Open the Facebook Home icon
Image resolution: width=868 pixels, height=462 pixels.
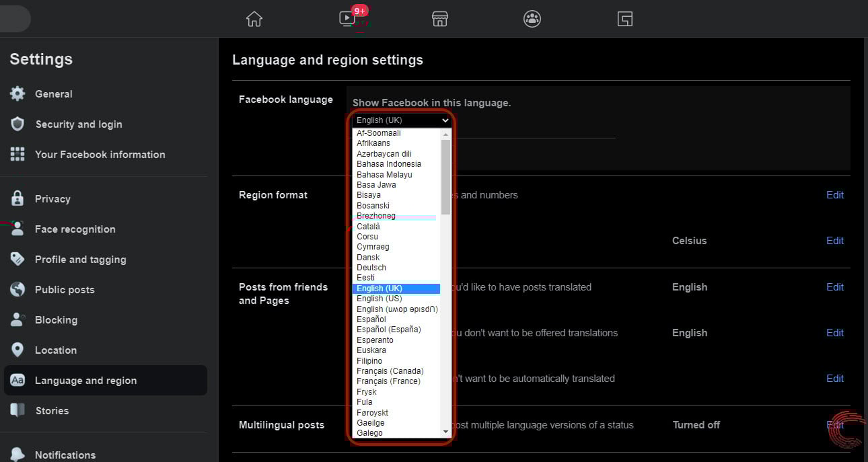pyautogui.click(x=254, y=19)
